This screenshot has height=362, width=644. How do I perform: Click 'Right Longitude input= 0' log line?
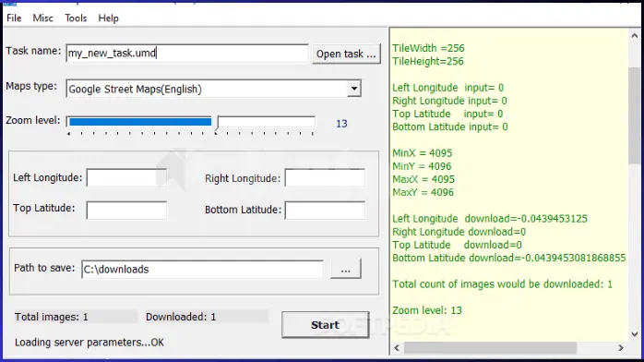[449, 101]
